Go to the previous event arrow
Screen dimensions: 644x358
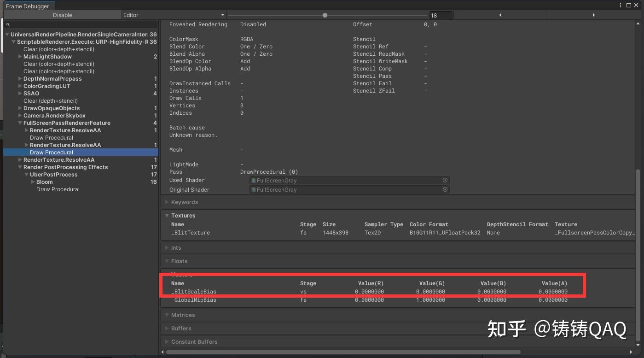tap(500, 15)
